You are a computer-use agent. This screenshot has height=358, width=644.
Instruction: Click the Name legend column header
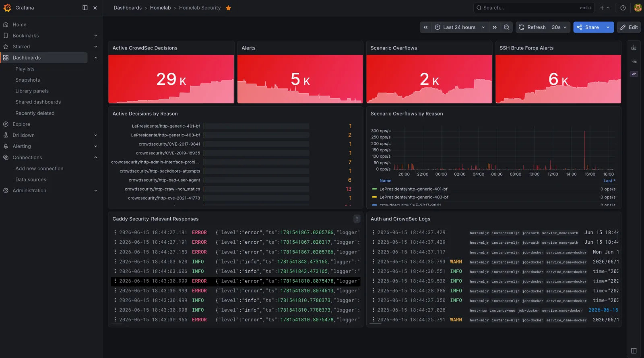point(385,181)
